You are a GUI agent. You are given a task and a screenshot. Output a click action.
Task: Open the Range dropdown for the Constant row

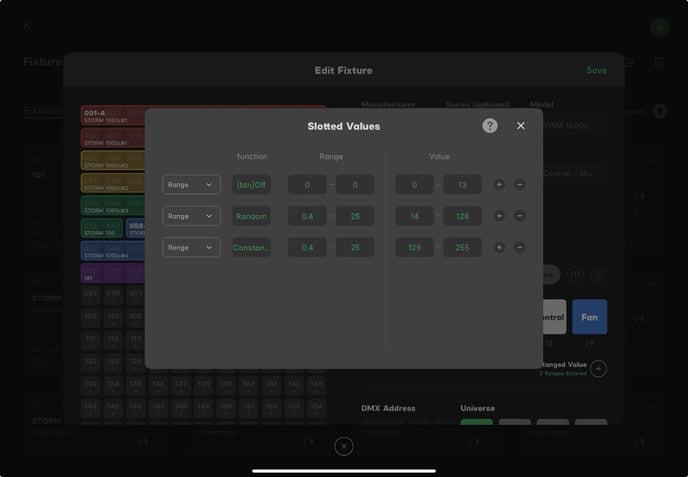191,247
